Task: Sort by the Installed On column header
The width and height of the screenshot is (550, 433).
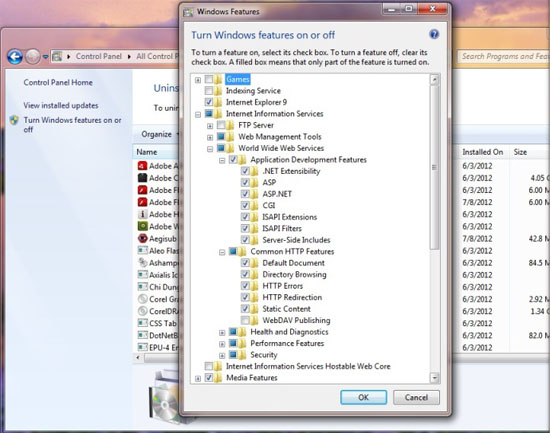Action: (483, 152)
